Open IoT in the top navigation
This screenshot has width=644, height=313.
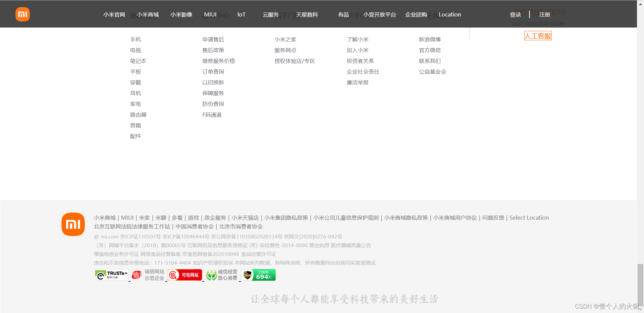point(241,15)
